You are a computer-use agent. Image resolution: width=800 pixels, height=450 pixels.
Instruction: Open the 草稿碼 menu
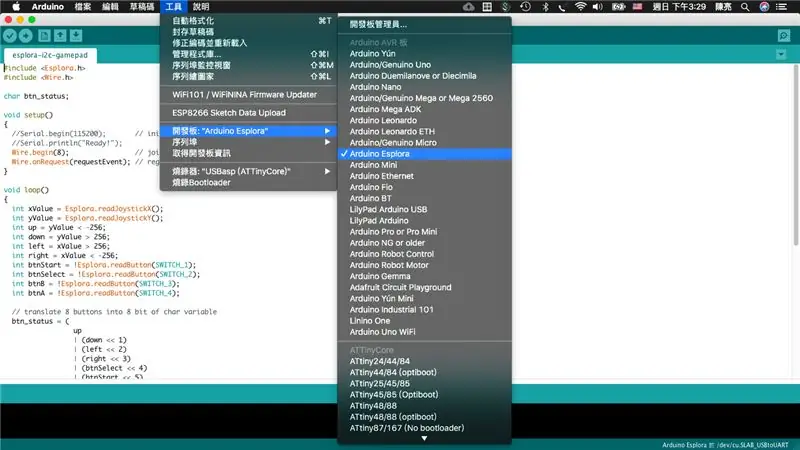point(142,7)
